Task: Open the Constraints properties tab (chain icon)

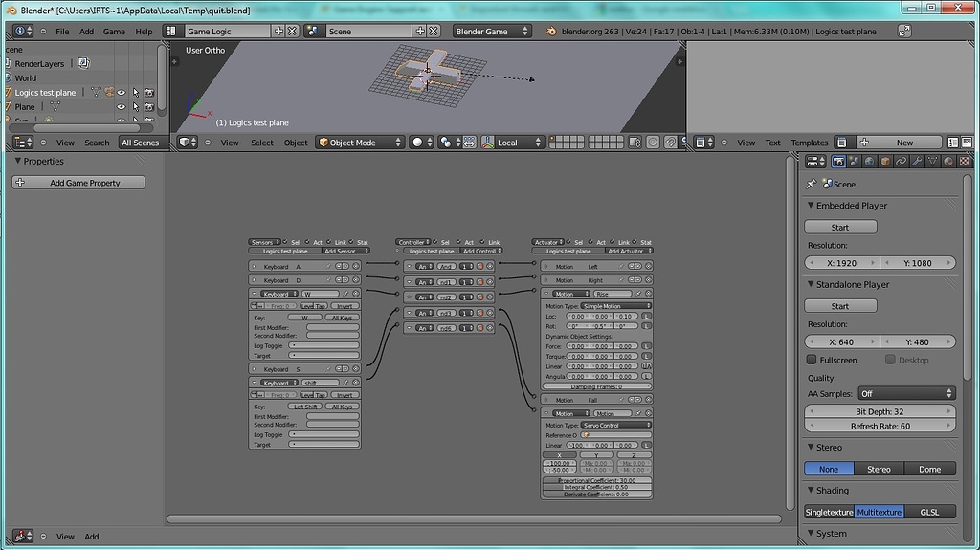Action: click(x=901, y=162)
